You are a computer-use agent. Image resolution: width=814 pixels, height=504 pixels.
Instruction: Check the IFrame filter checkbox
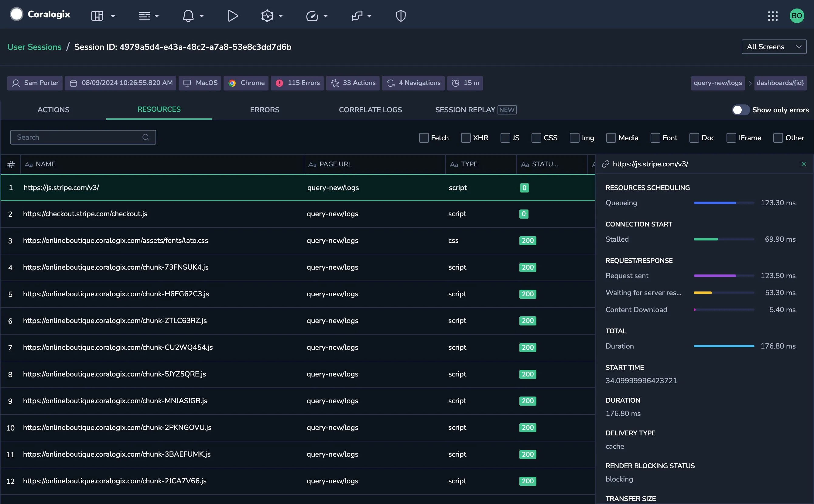click(x=731, y=138)
